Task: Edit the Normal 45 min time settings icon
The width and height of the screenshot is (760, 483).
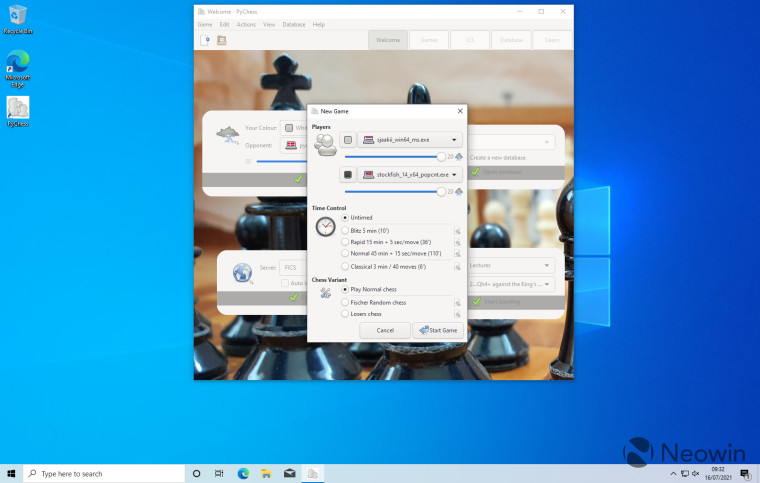Action: (457, 253)
